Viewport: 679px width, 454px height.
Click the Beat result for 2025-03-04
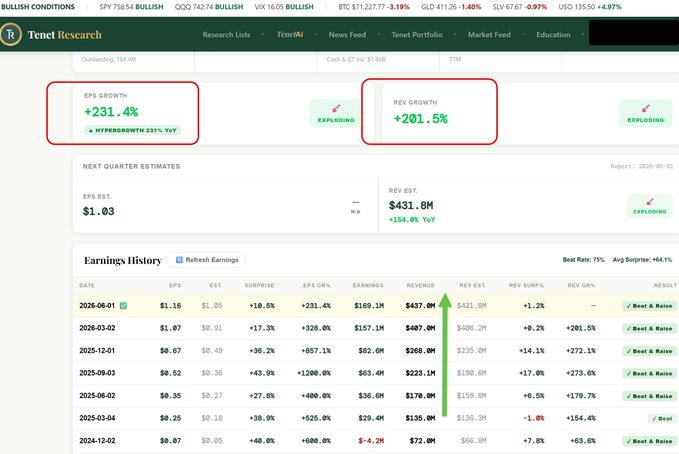[662, 418]
